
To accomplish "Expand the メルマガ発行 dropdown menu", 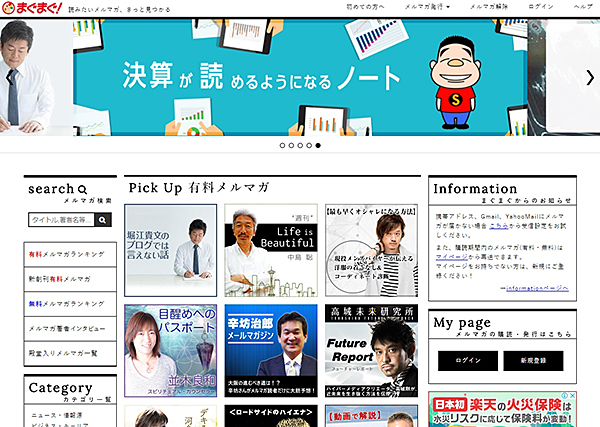I will click(427, 7).
